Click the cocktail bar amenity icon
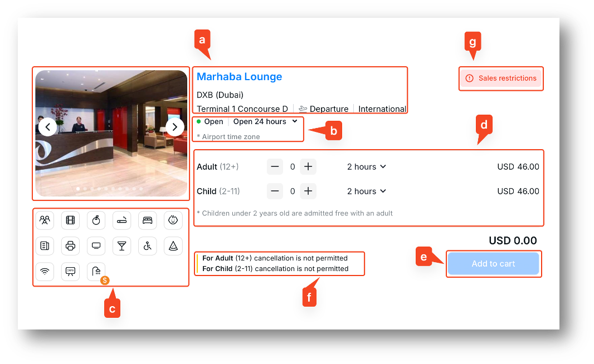The height and width of the screenshot is (364, 594). [x=122, y=245]
